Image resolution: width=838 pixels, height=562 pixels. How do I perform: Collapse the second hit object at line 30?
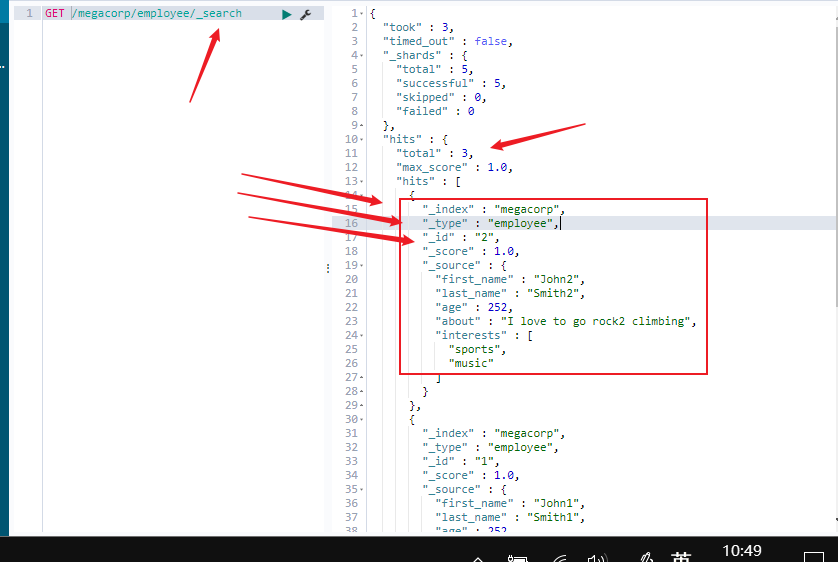[362, 419]
